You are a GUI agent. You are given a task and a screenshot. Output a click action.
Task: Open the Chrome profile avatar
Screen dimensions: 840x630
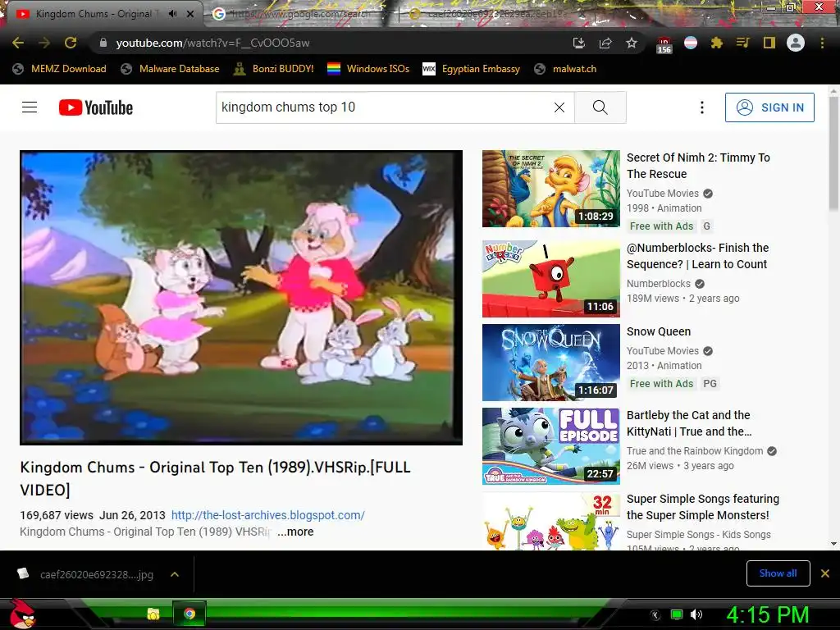click(x=796, y=43)
